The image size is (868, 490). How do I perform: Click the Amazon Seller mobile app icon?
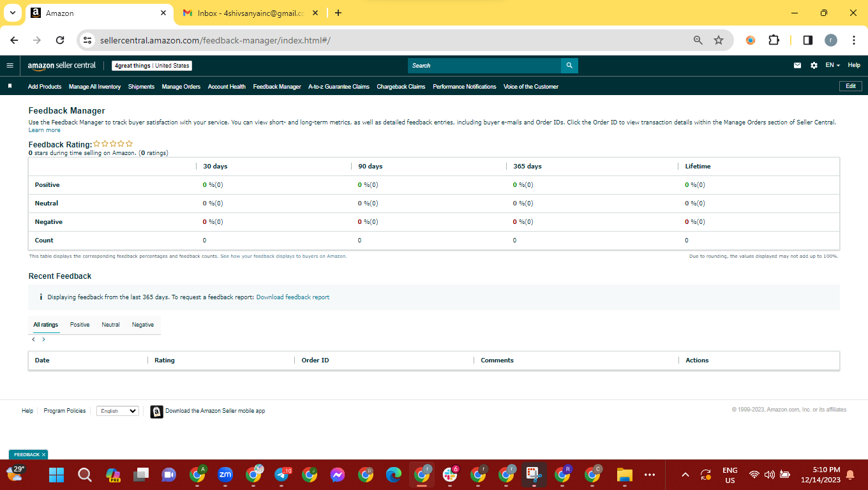coord(156,412)
